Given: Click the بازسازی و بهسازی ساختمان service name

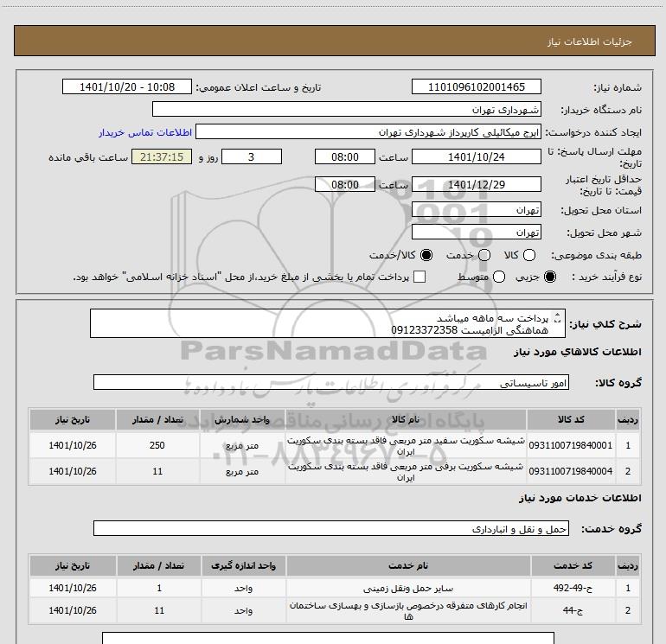Looking at the screenshot, I should 408,610.
